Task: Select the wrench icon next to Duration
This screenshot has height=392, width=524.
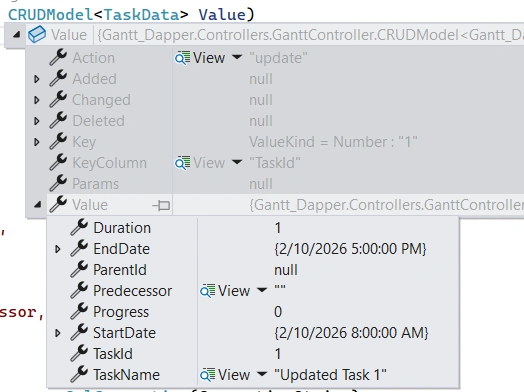Action: pyautogui.click(x=79, y=227)
